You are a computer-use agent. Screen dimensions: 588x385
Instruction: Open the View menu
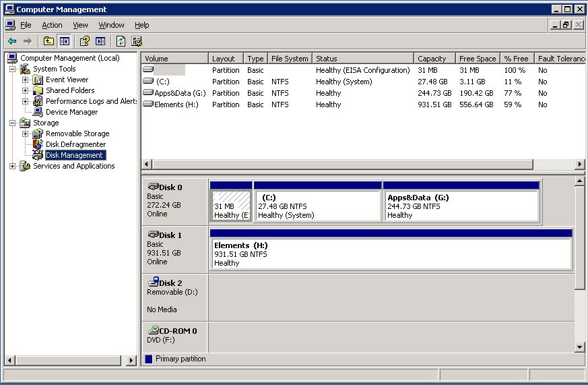click(80, 25)
